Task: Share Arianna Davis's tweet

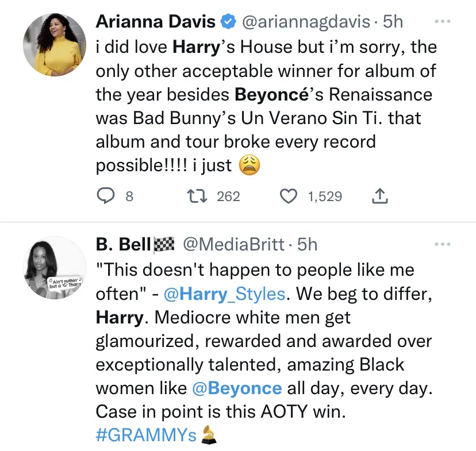Action: [379, 196]
